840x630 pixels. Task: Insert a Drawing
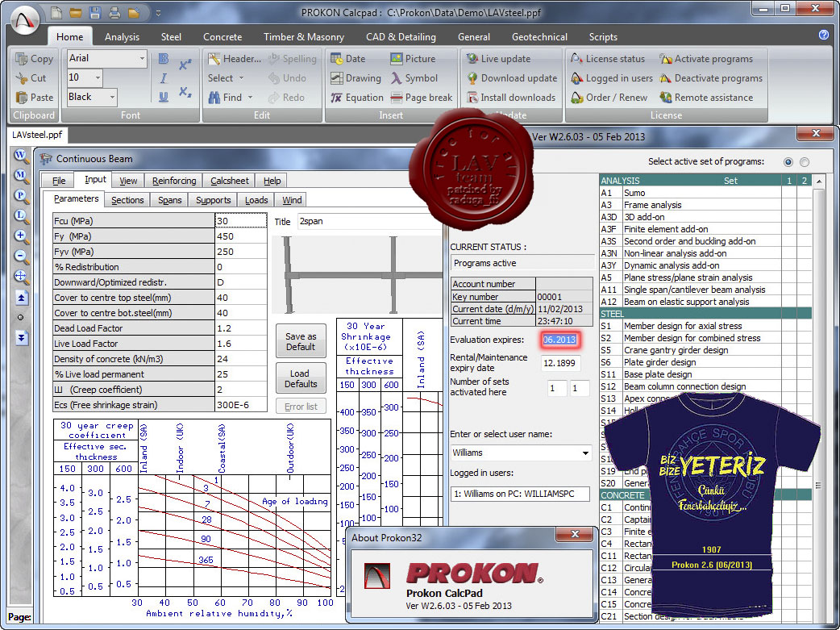pos(356,78)
